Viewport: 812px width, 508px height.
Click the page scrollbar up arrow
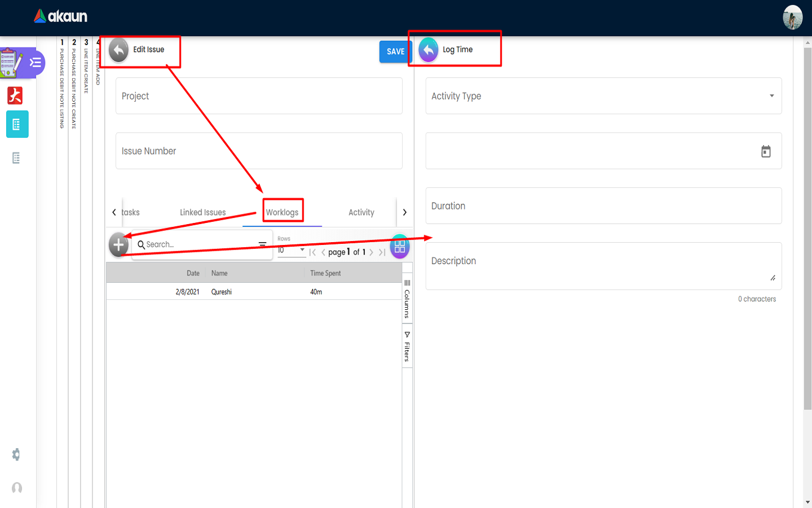[807, 42]
